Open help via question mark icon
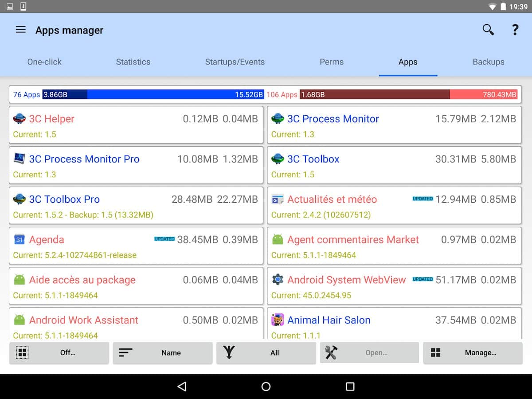This screenshot has height=399, width=532. coord(515,30)
